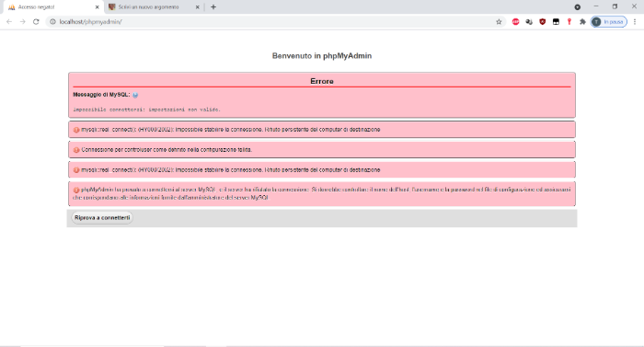644x347 pixels.
Task: Click the error icon beside Connessione per controluser
Action: tap(76, 150)
